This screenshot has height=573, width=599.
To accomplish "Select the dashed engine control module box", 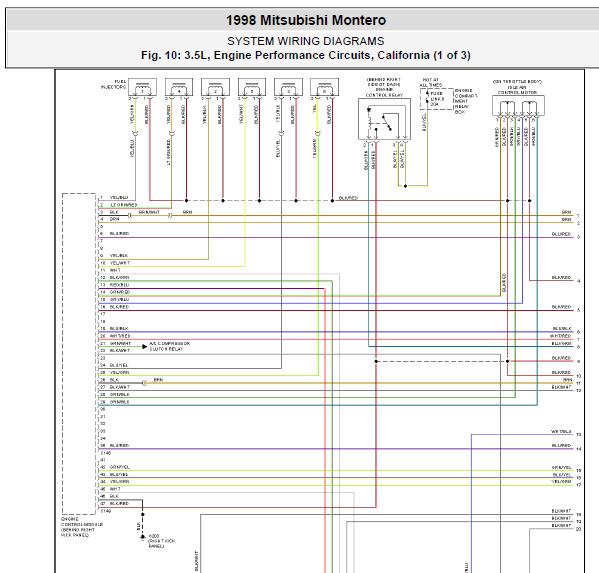I will [79, 354].
